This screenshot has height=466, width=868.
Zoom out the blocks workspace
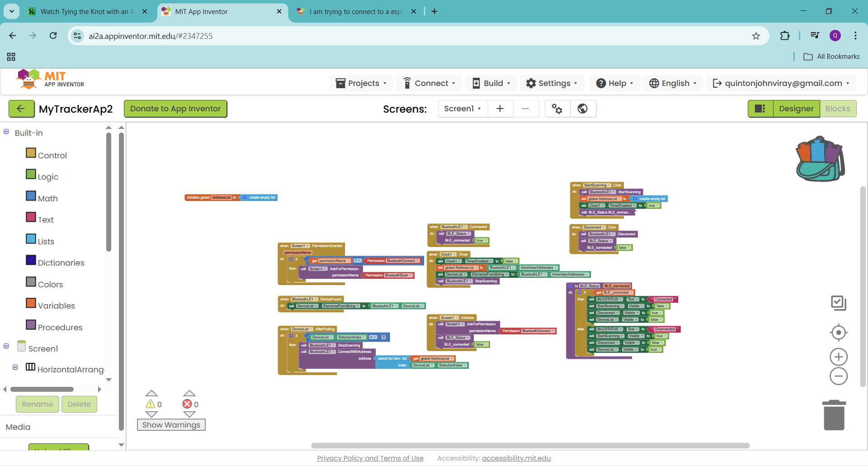838,376
